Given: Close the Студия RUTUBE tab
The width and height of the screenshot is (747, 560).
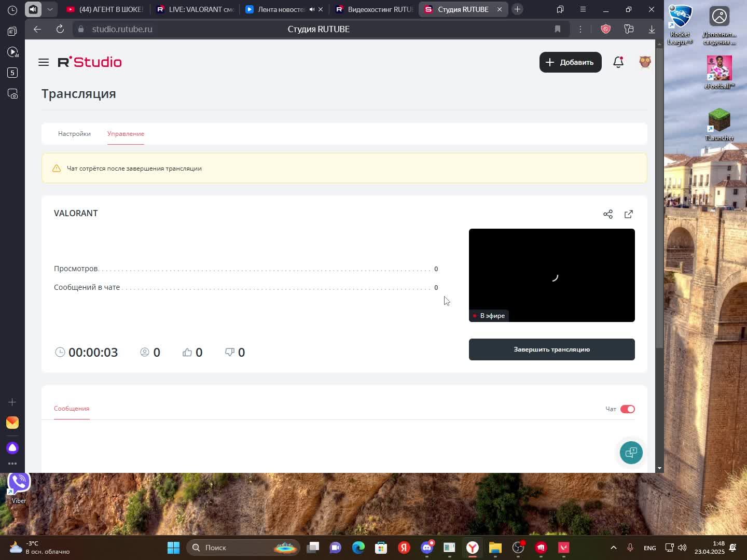Looking at the screenshot, I should 500,9.
